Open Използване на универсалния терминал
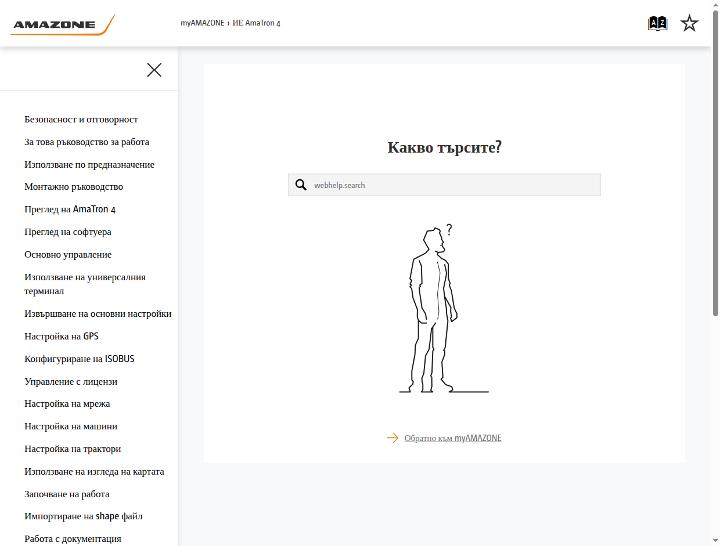Viewport: 720px width, 546px height. click(85, 284)
